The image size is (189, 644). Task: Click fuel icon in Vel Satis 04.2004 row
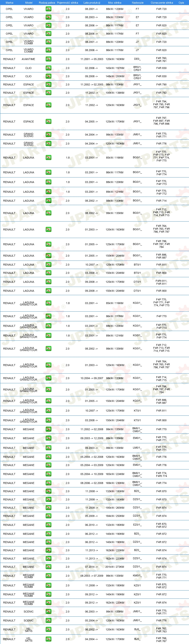point(48,639)
